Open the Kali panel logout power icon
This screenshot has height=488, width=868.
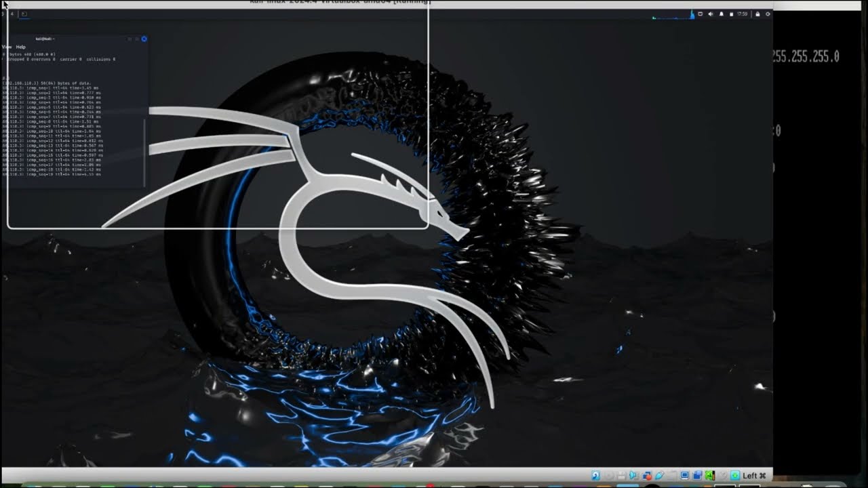pyautogui.click(x=768, y=14)
